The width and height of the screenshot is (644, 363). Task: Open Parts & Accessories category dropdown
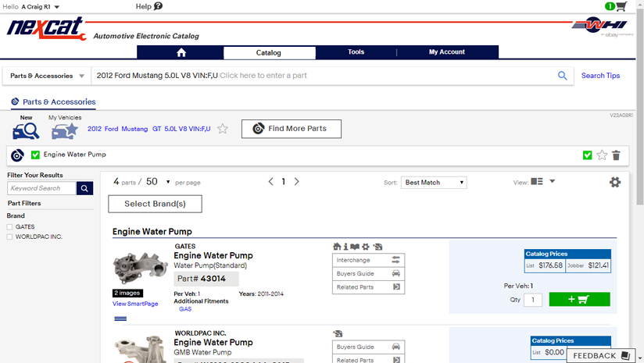click(x=46, y=76)
